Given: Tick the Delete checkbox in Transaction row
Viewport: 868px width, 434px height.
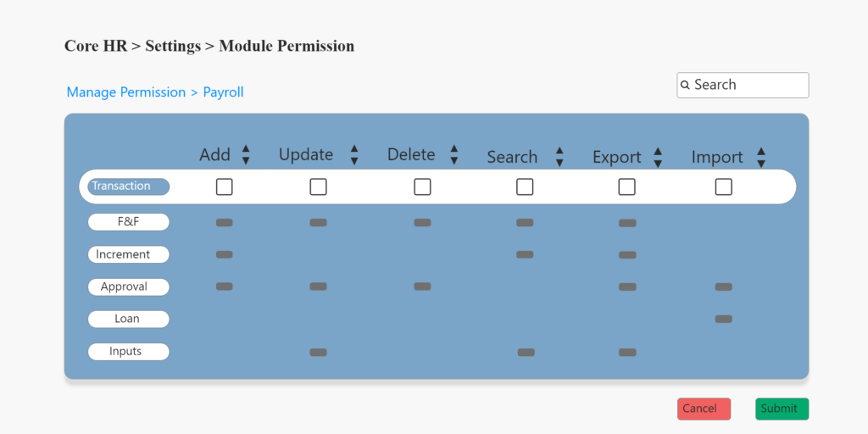Looking at the screenshot, I should [422, 187].
